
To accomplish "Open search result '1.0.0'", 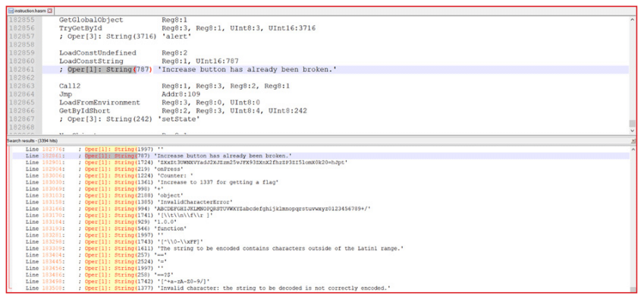I will [101, 222].
